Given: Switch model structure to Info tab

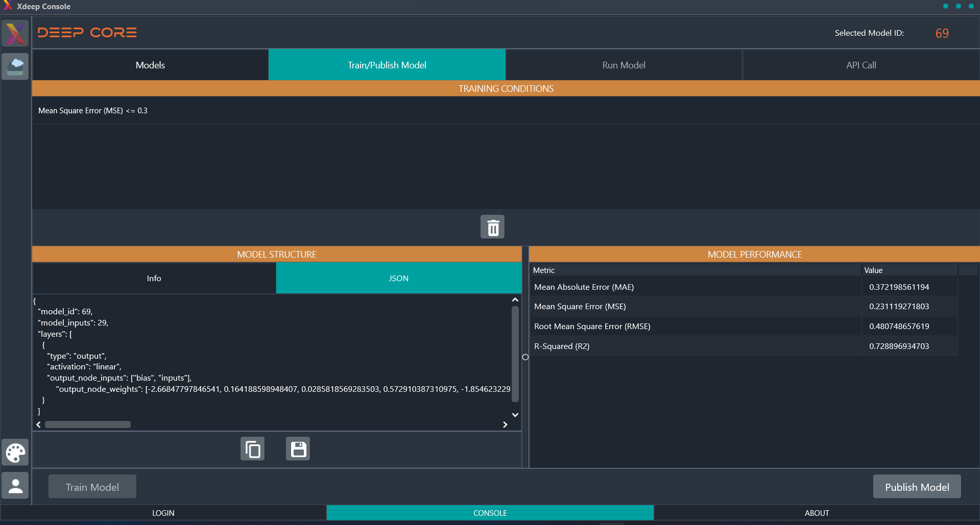Looking at the screenshot, I should [x=154, y=278].
